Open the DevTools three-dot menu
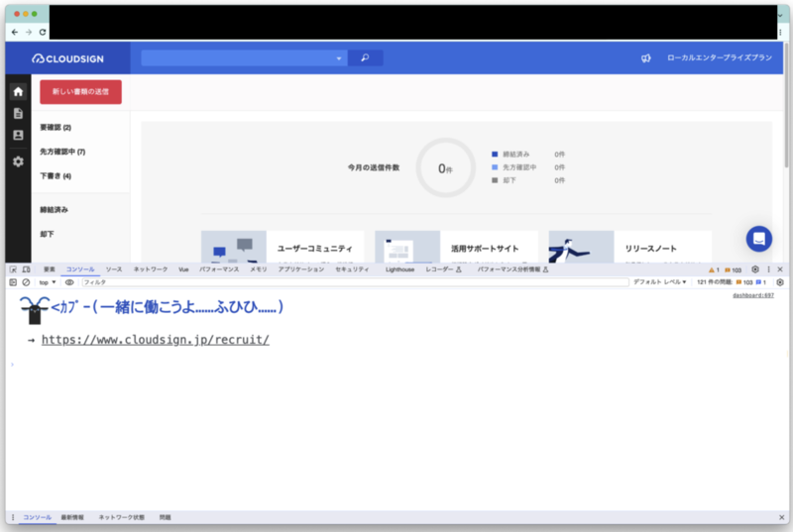The height and width of the screenshot is (532, 793). tap(769, 269)
